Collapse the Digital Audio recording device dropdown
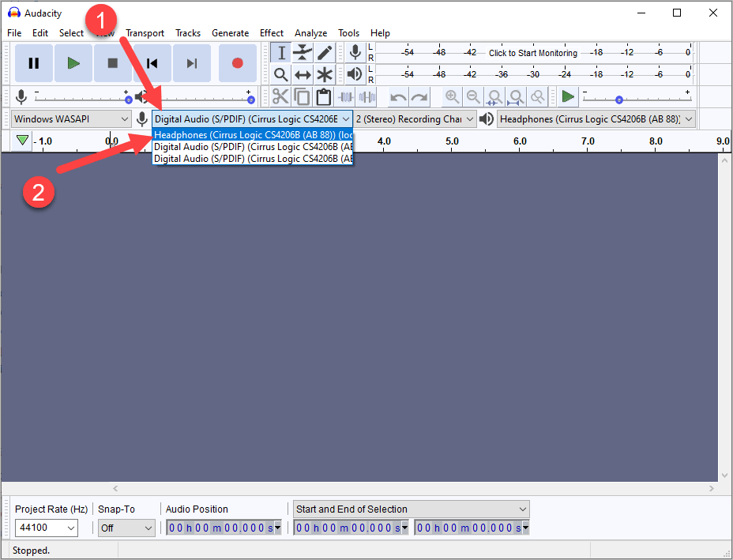733x560 pixels. pyautogui.click(x=253, y=119)
